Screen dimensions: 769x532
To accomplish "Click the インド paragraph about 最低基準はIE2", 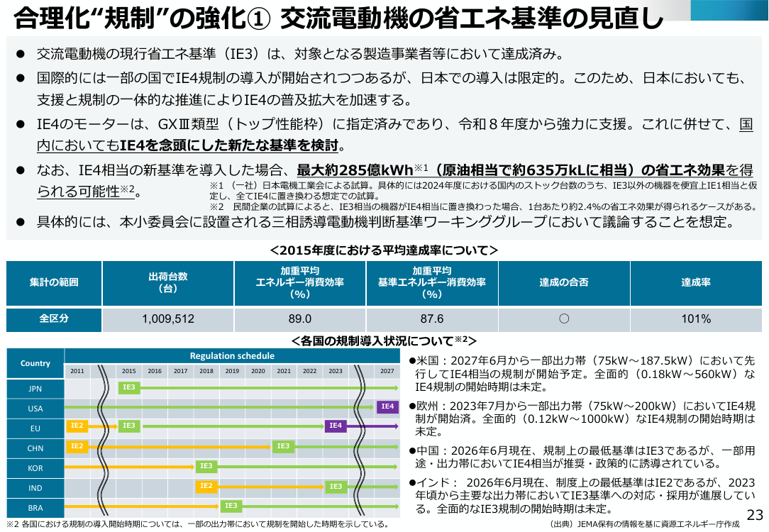I will [x=582, y=496].
